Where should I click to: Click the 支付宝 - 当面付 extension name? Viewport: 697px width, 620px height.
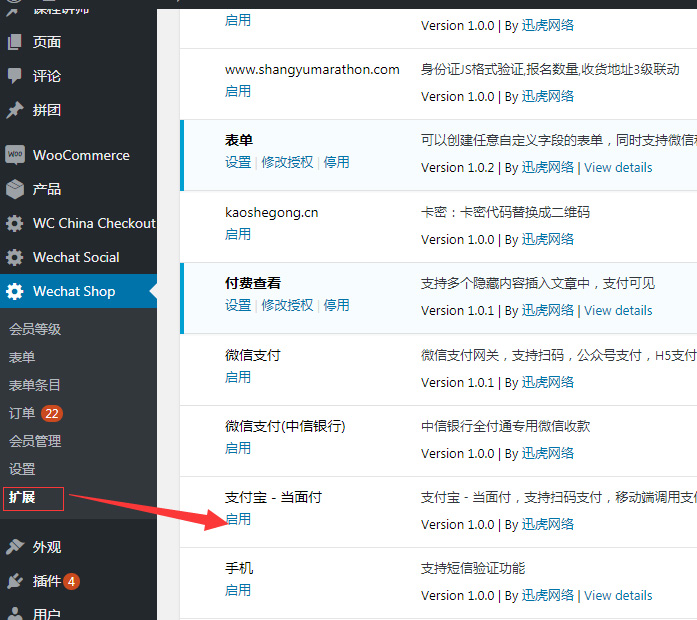coord(273,497)
